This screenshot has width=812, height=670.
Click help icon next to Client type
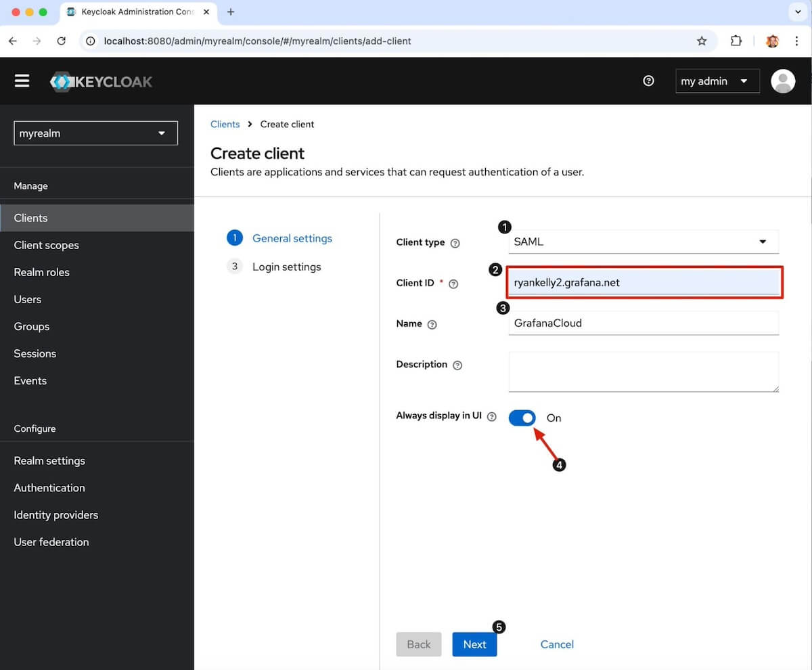(x=455, y=243)
